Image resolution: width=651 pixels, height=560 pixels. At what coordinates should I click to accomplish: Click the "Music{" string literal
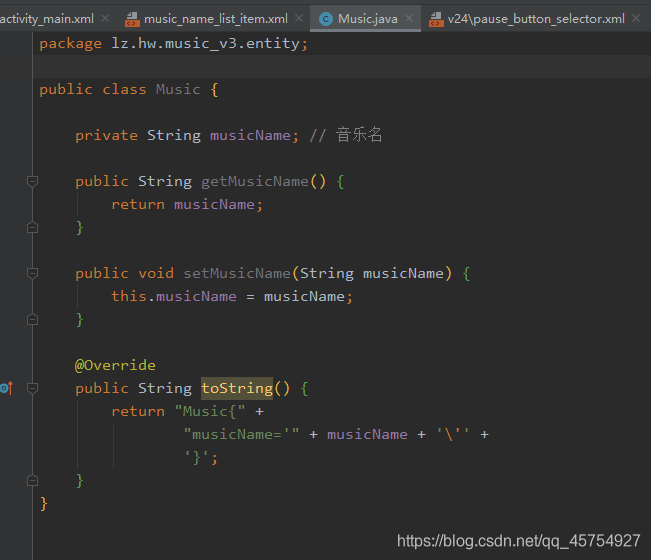210,411
